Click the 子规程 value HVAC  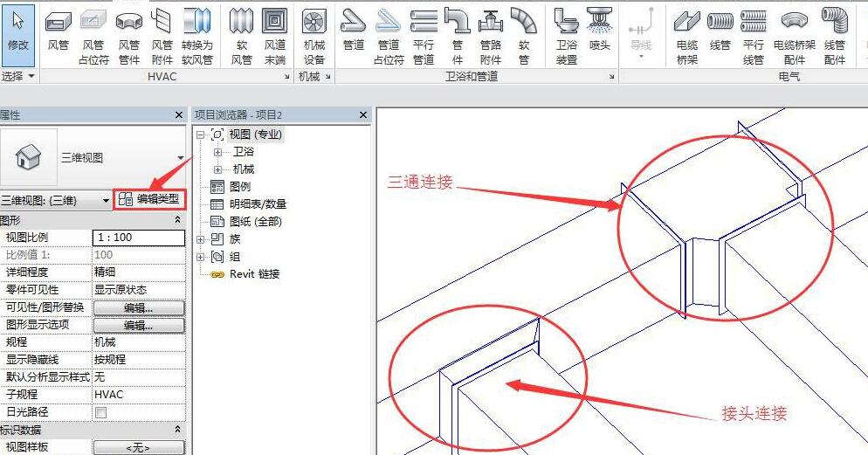(138, 395)
